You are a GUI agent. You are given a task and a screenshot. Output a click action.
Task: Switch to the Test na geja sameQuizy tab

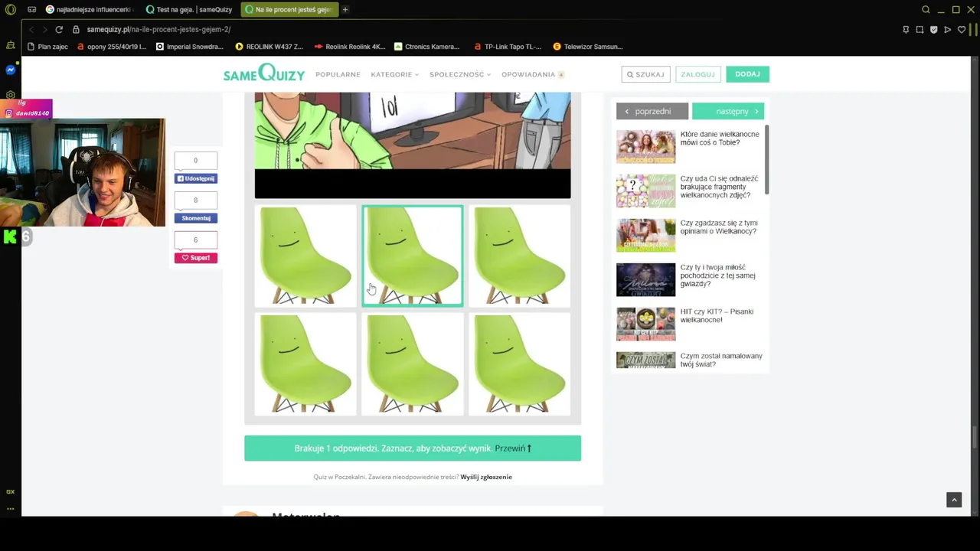pyautogui.click(x=189, y=10)
